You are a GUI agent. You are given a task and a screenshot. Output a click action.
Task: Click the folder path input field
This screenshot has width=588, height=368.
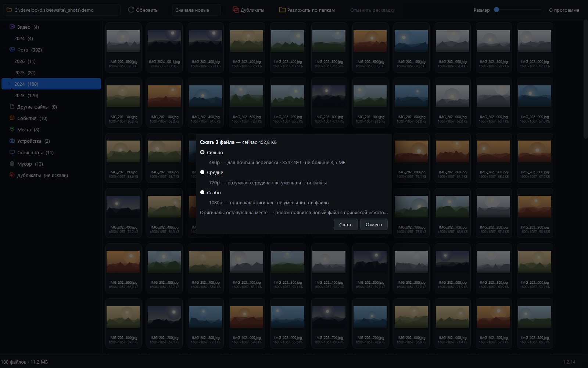pos(62,10)
